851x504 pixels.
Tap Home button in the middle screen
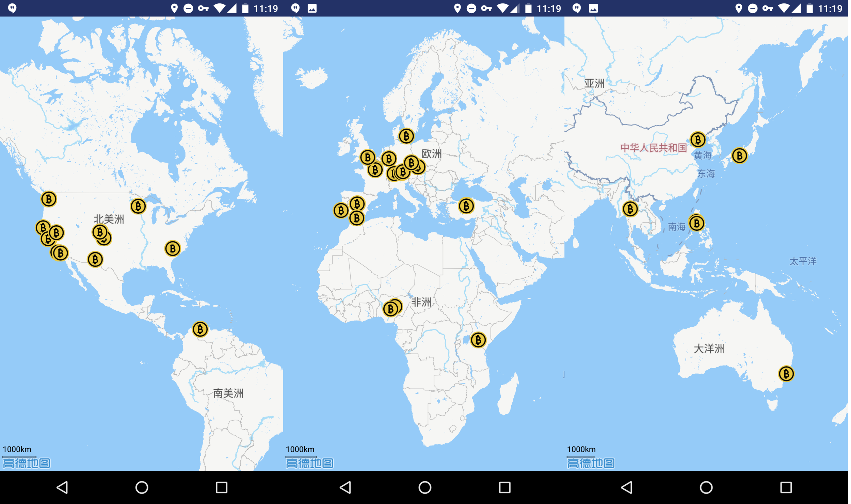(425, 487)
